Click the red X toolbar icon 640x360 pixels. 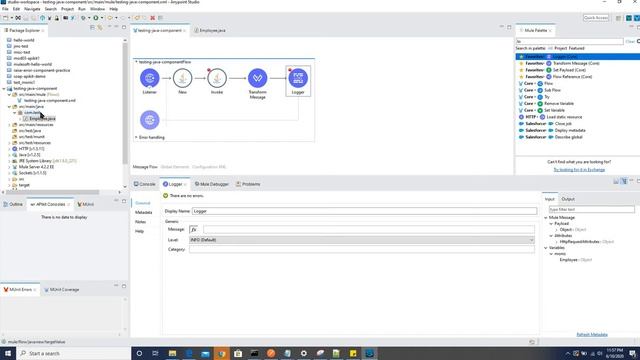tap(152, 18)
